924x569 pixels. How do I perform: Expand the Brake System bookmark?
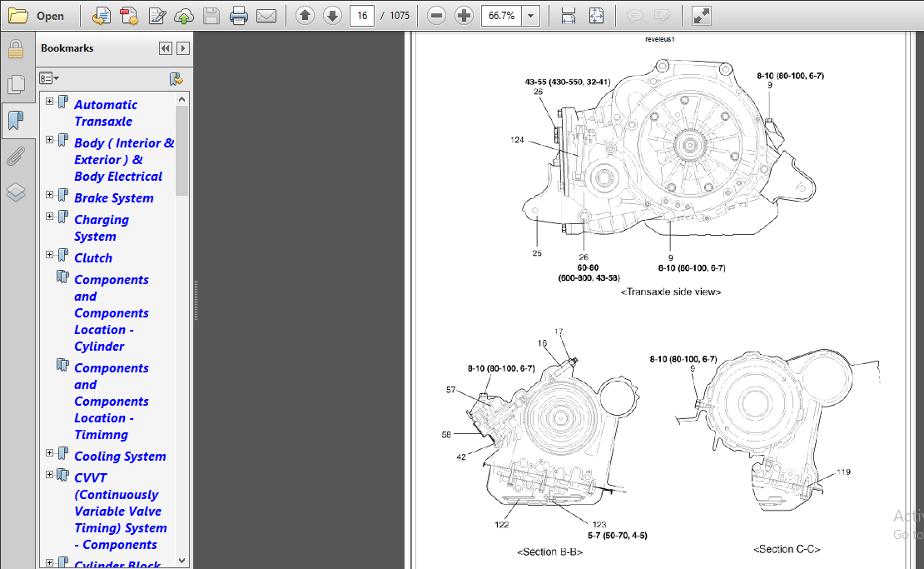(49, 195)
